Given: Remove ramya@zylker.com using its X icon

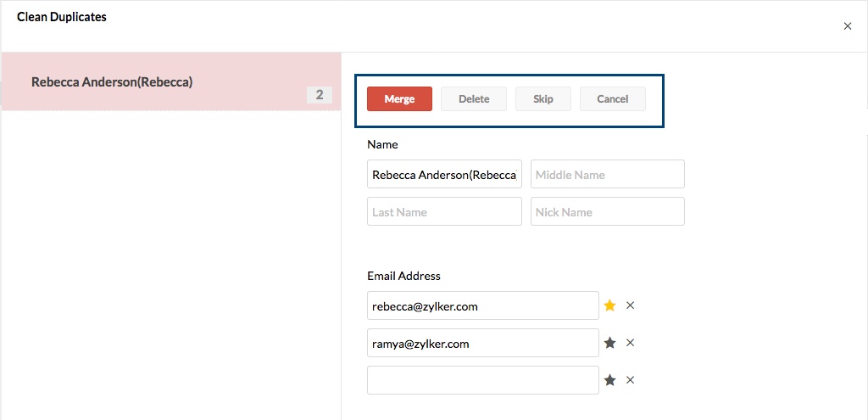Looking at the screenshot, I should click(630, 343).
